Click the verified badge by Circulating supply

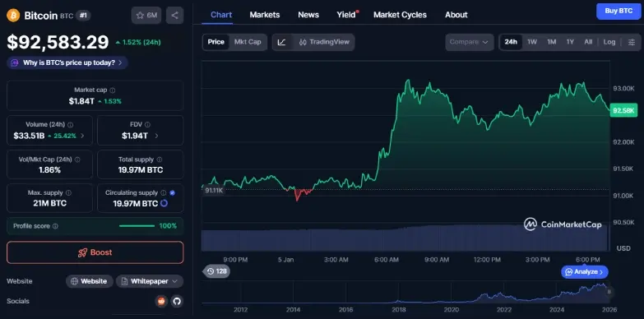(x=173, y=192)
